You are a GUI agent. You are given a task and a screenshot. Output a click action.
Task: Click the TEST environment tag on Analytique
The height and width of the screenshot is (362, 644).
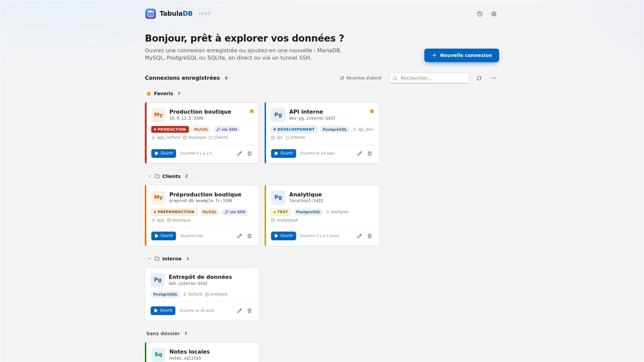281,212
